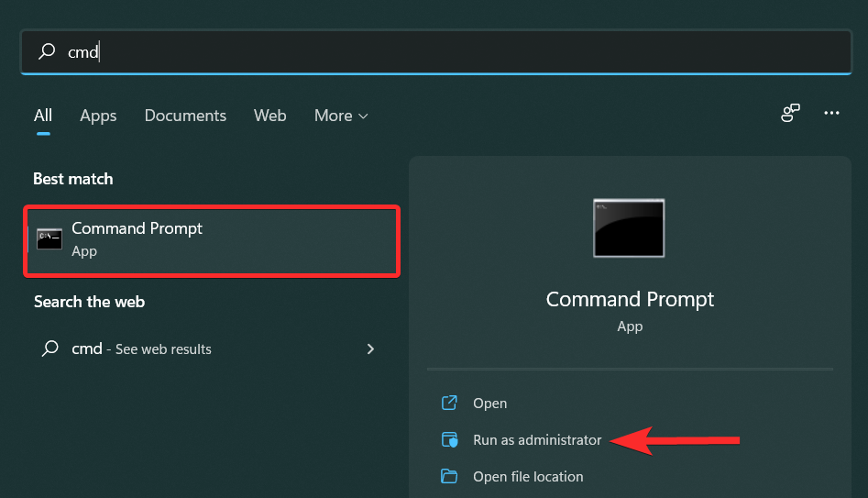Open the Web filter tab
This screenshot has height=498, width=868.
click(270, 116)
